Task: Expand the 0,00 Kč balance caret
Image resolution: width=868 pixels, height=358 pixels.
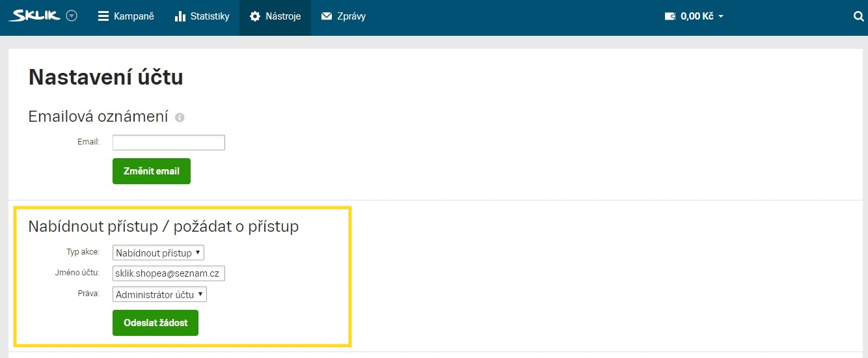Action: pos(721,17)
